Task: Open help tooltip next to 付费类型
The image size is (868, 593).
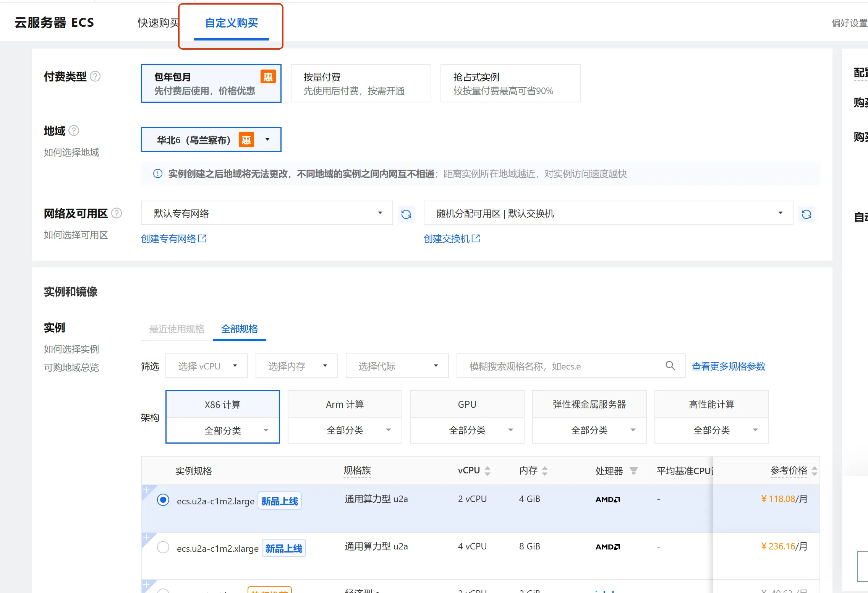Action: pos(95,76)
